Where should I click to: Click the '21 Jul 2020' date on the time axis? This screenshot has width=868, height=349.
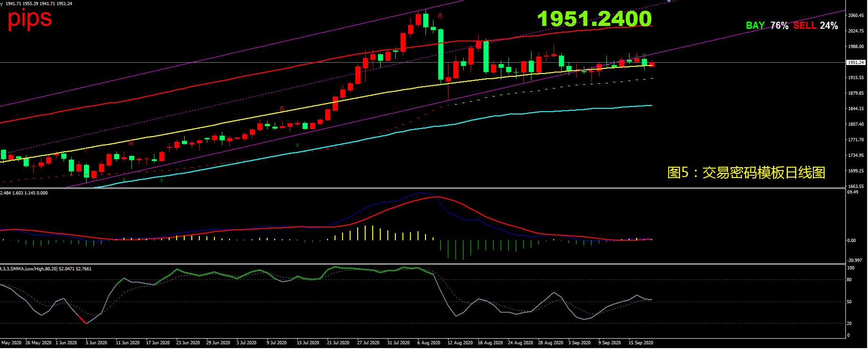pyautogui.click(x=338, y=342)
